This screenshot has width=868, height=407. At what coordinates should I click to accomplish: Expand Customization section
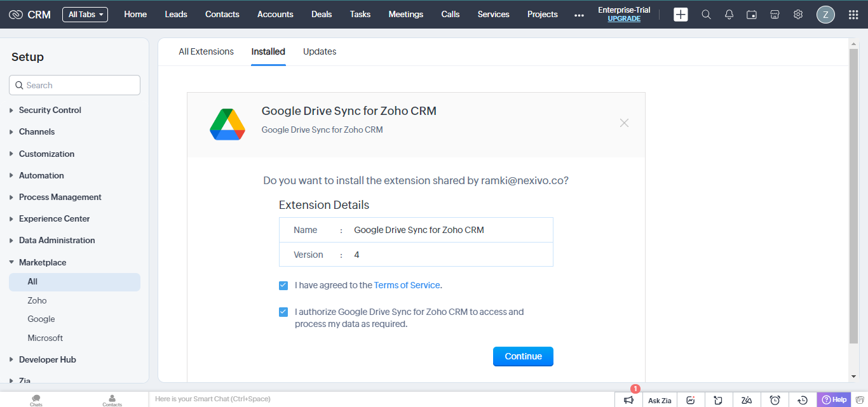[46, 154]
